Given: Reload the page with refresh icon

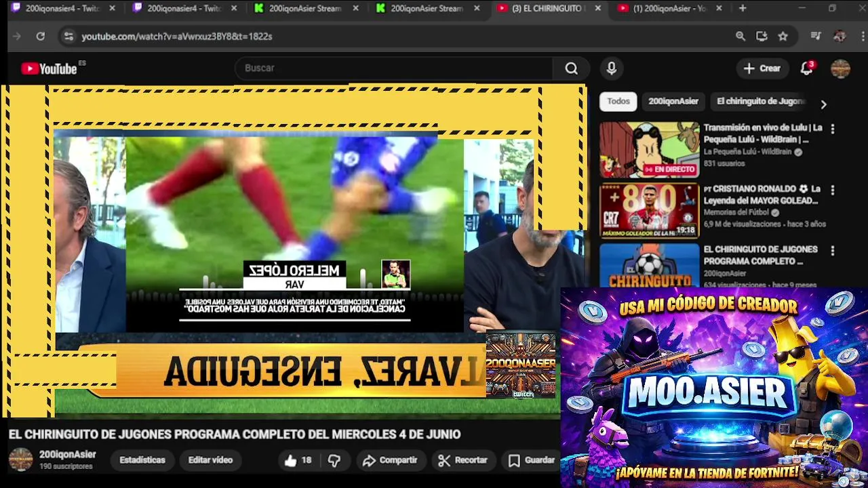Looking at the screenshot, I should coord(41,37).
